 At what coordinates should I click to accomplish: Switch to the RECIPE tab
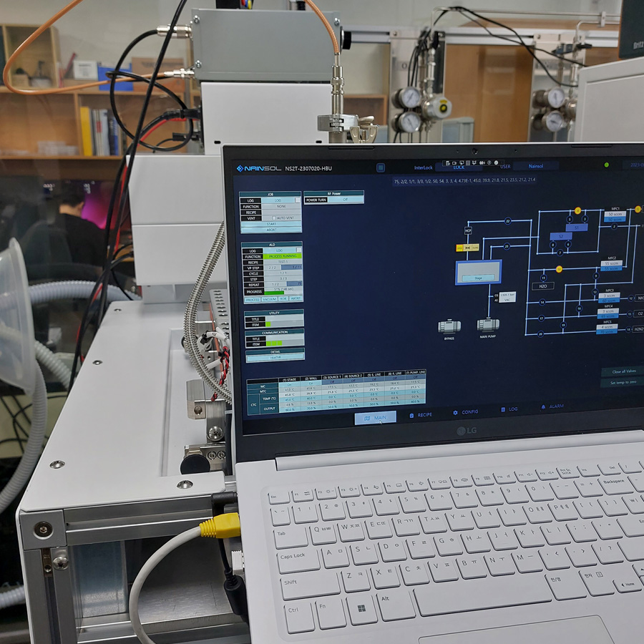point(421,415)
